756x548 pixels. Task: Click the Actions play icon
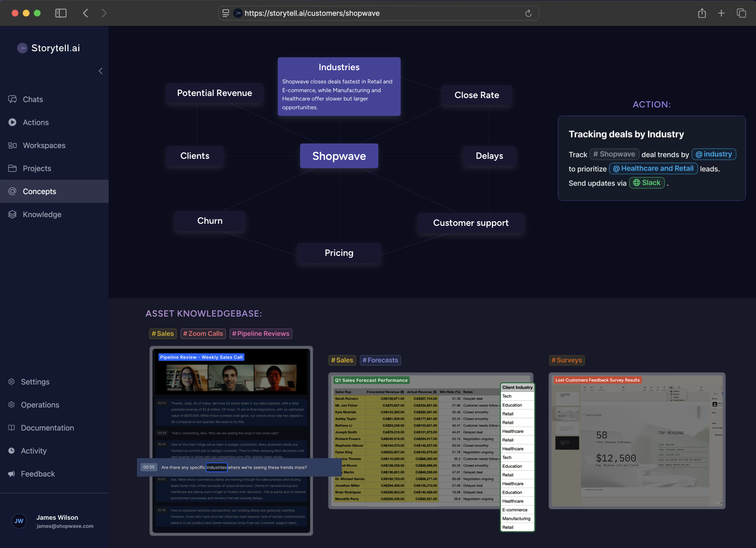pyautogui.click(x=13, y=123)
